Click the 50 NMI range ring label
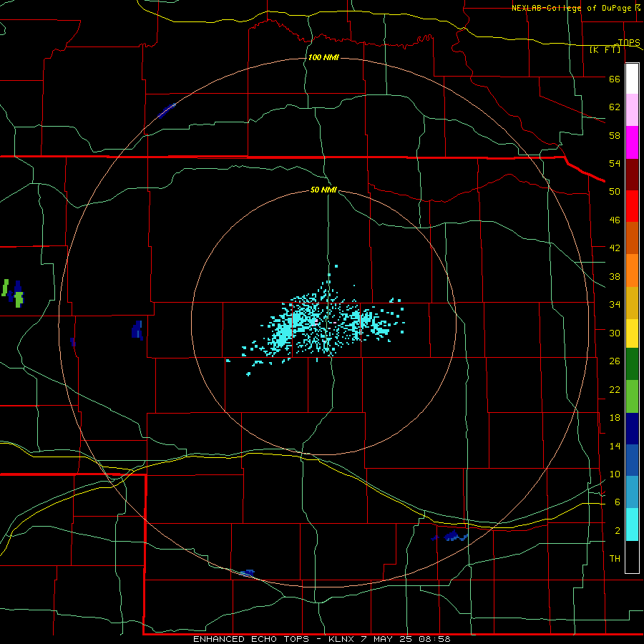 323,190
